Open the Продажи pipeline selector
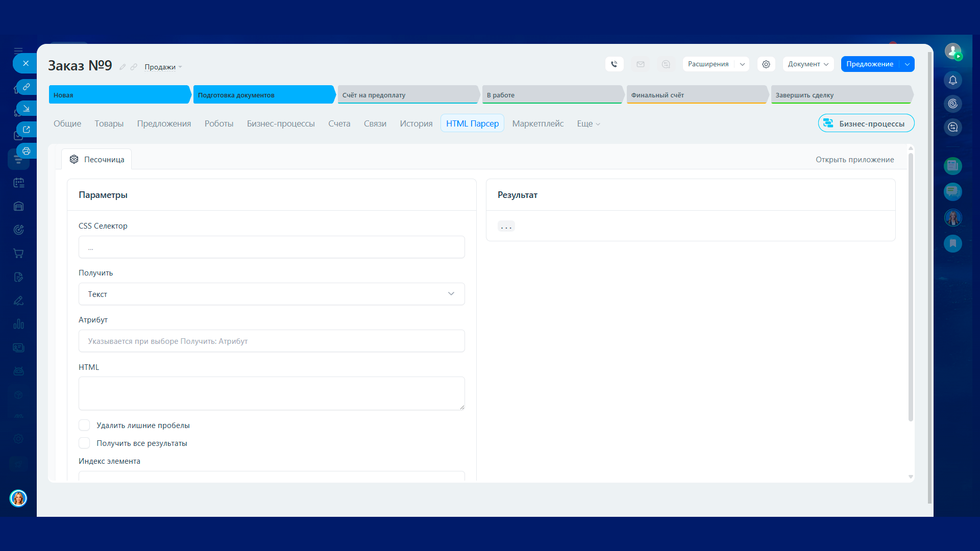 pos(163,67)
